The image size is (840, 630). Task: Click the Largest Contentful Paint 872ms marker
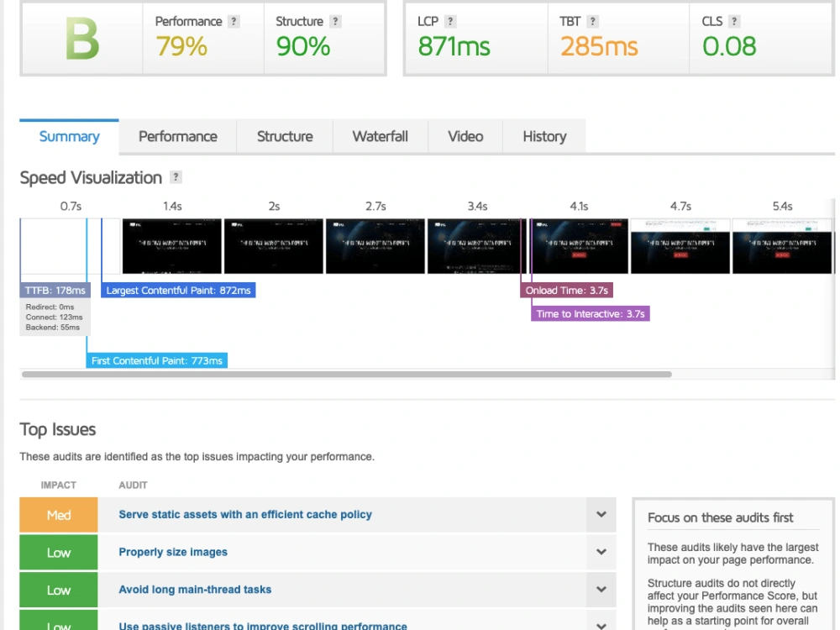point(178,291)
